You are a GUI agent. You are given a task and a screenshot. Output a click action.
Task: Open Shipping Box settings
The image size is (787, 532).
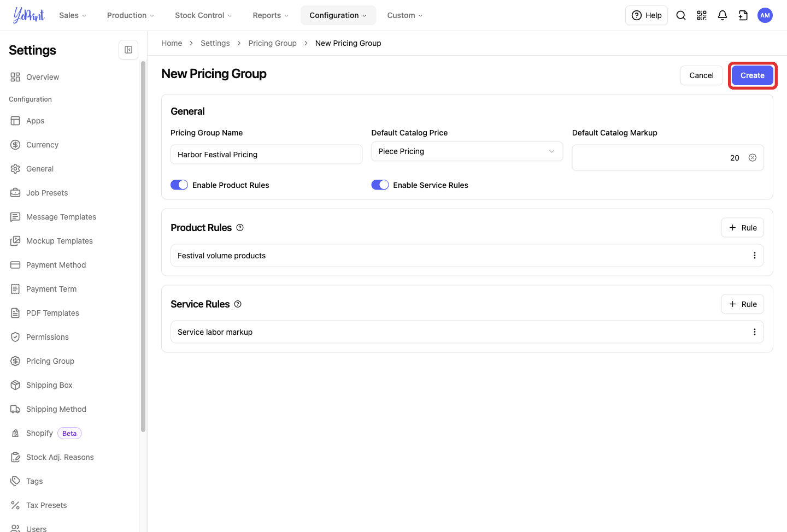[x=49, y=385]
